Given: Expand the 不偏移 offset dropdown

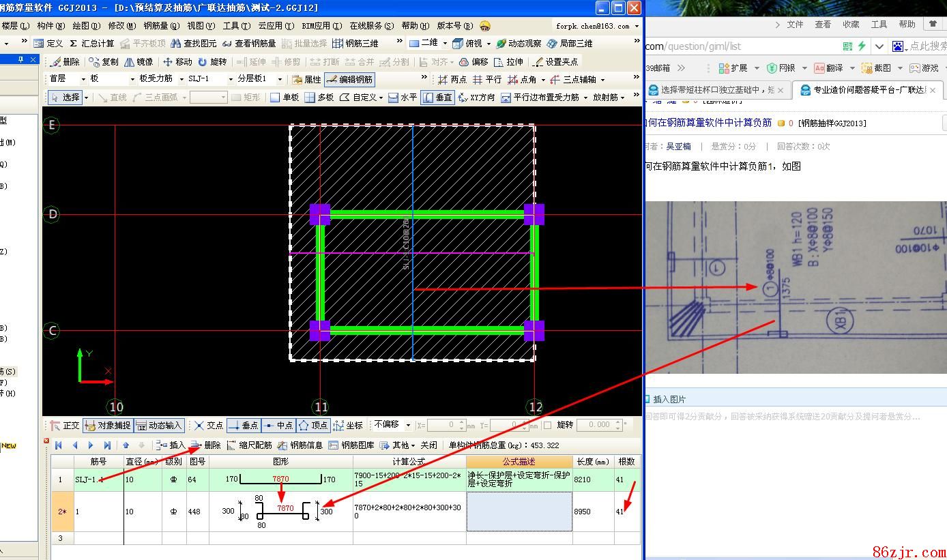Looking at the screenshot, I should [408, 425].
